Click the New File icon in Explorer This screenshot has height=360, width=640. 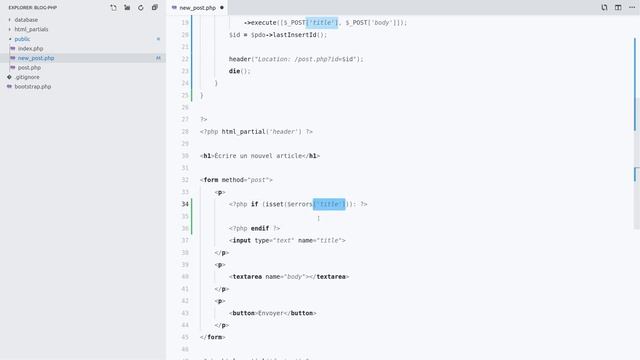pos(113,7)
